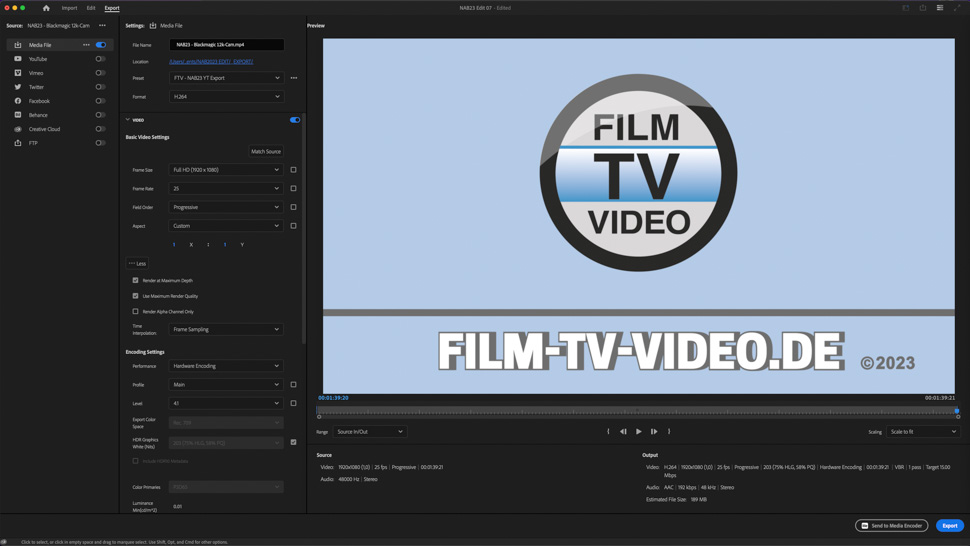
Task: Check the Profile match-source checkbox
Action: pyautogui.click(x=293, y=385)
